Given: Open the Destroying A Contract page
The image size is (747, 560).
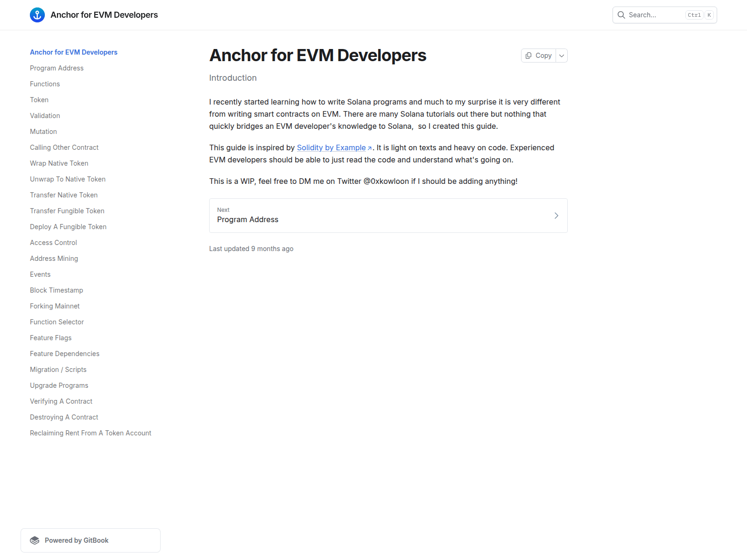Looking at the screenshot, I should tap(64, 417).
